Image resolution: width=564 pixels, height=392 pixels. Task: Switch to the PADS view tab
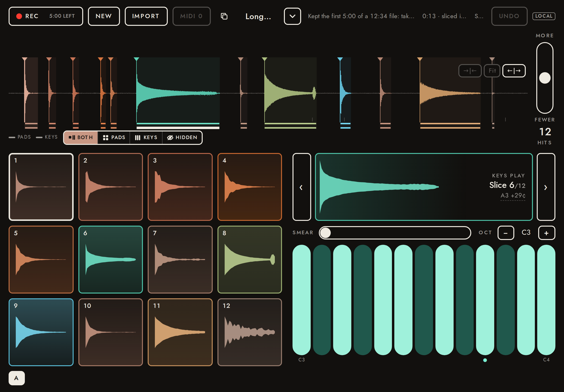pos(114,137)
